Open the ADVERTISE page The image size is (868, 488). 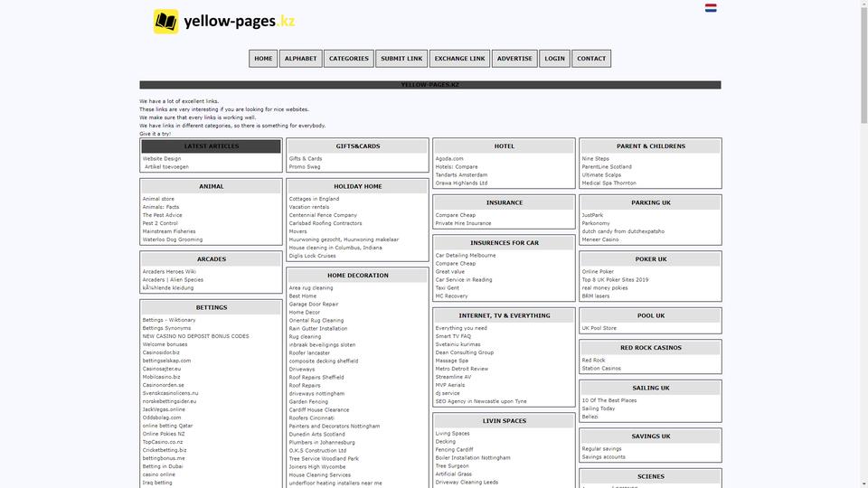pyautogui.click(x=514, y=59)
